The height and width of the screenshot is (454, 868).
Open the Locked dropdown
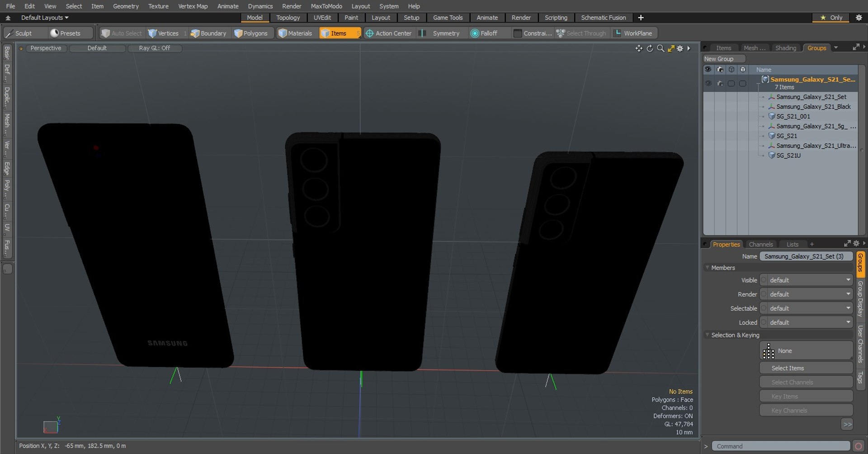pyautogui.click(x=807, y=322)
